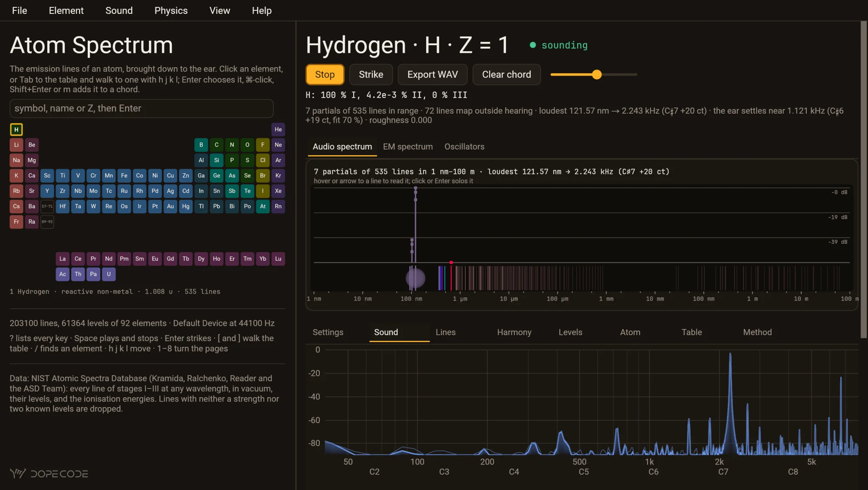
Task: Open the 57-71 lanthanide placeholder cell
Action: (x=47, y=206)
